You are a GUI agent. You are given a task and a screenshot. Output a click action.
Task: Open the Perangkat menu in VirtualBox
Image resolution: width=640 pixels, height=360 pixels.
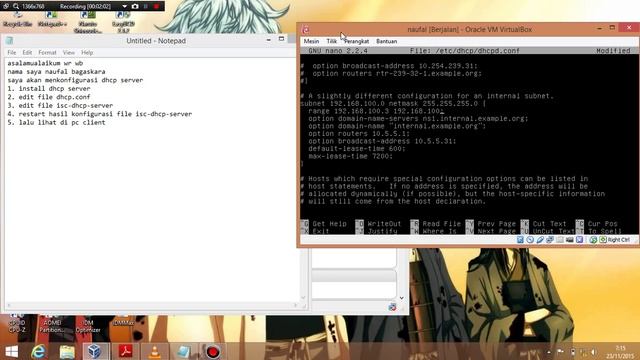(356, 41)
